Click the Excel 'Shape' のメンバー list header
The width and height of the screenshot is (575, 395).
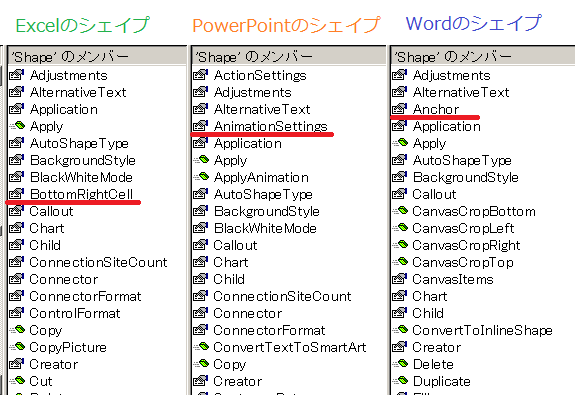[x=97, y=56]
